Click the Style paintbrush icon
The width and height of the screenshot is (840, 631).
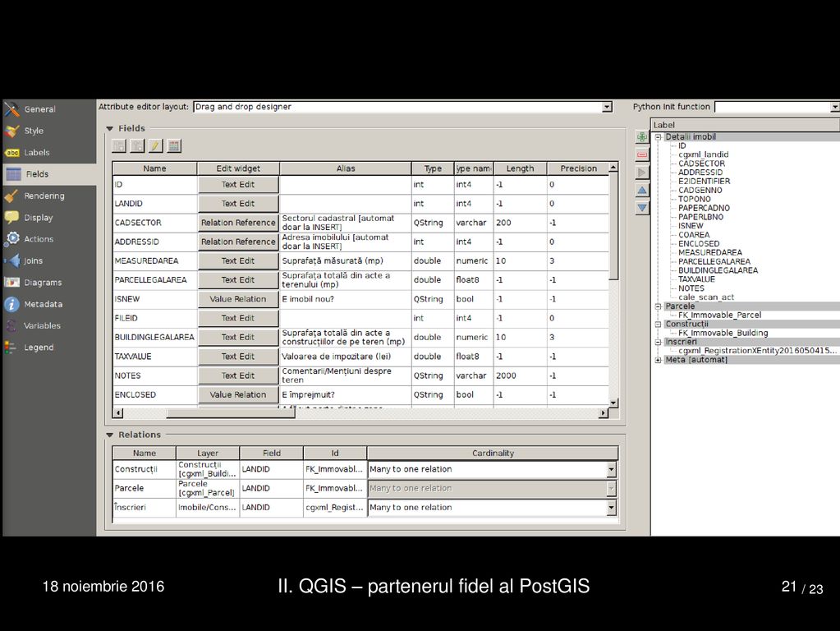pos(11,131)
